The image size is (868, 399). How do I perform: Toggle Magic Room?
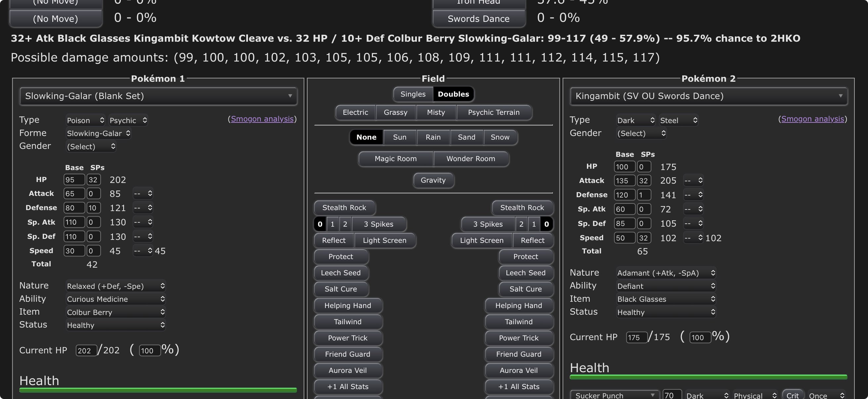(396, 159)
